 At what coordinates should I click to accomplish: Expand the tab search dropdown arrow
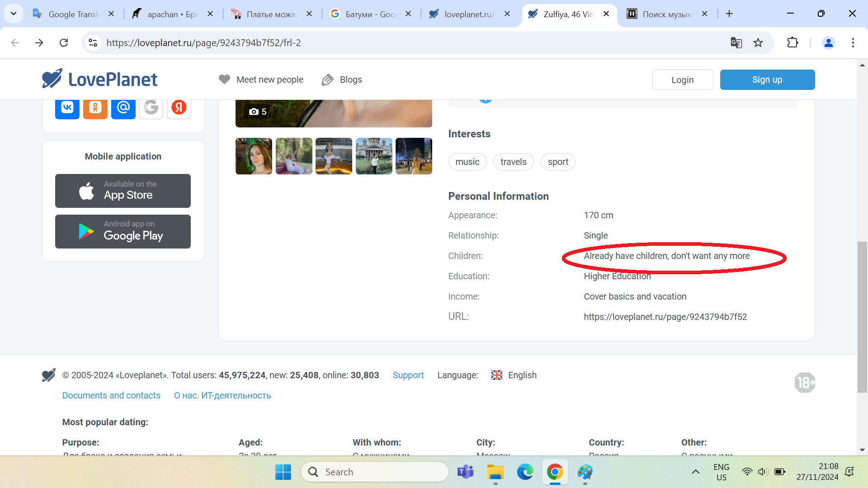[x=14, y=14]
